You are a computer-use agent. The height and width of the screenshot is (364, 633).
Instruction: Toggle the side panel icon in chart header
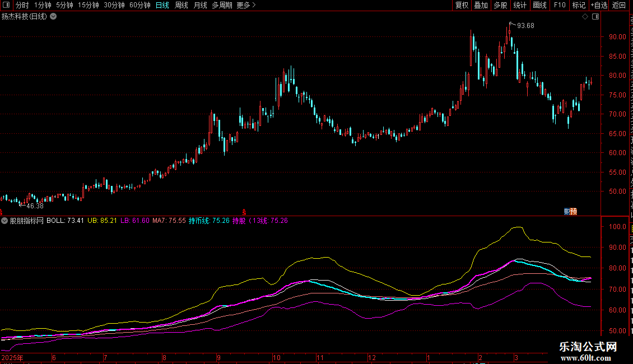(x=595, y=17)
